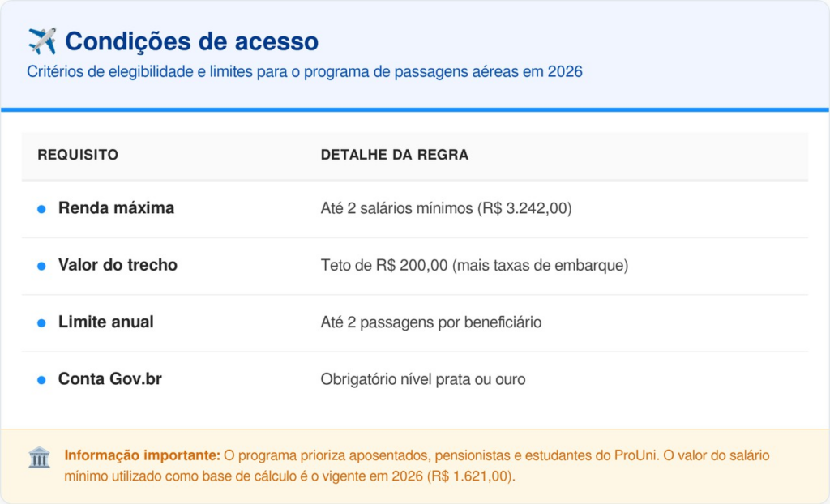
Task: Click the bank building icon in the notice
Action: [x=39, y=457]
